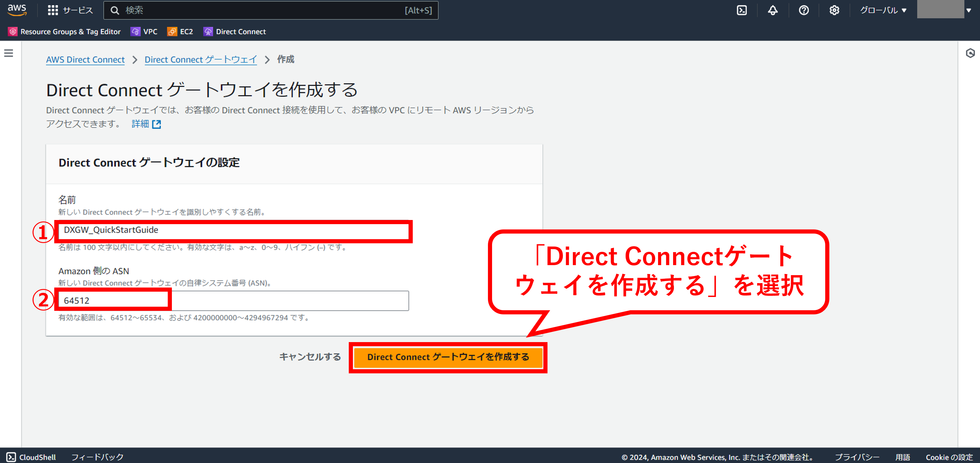Open the 詳細 external link

pyautogui.click(x=146, y=124)
